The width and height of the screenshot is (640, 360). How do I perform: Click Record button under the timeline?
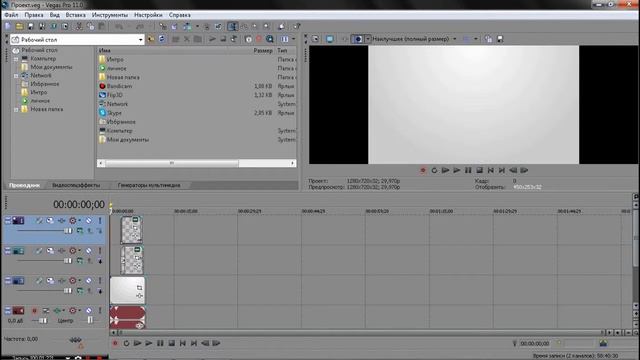coord(115,344)
